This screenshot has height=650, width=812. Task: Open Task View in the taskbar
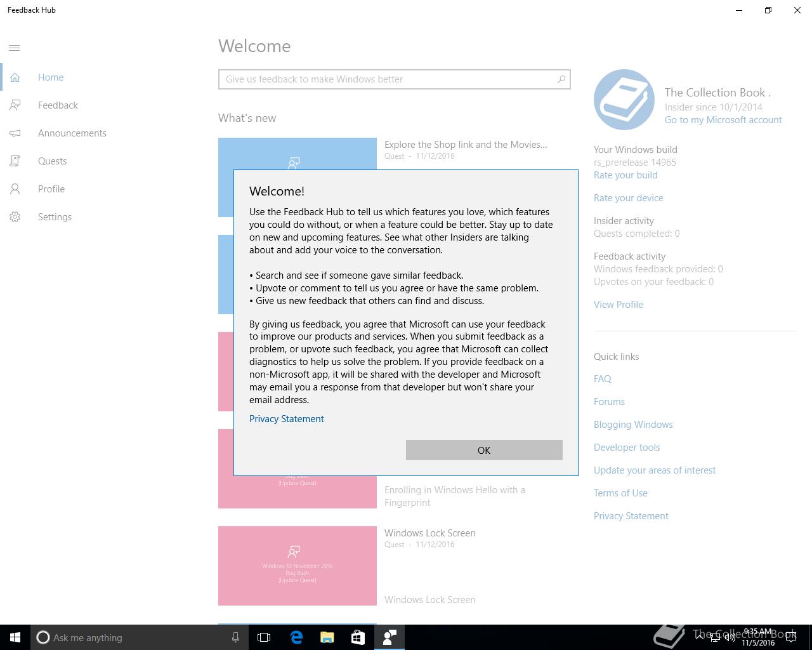tap(264, 637)
